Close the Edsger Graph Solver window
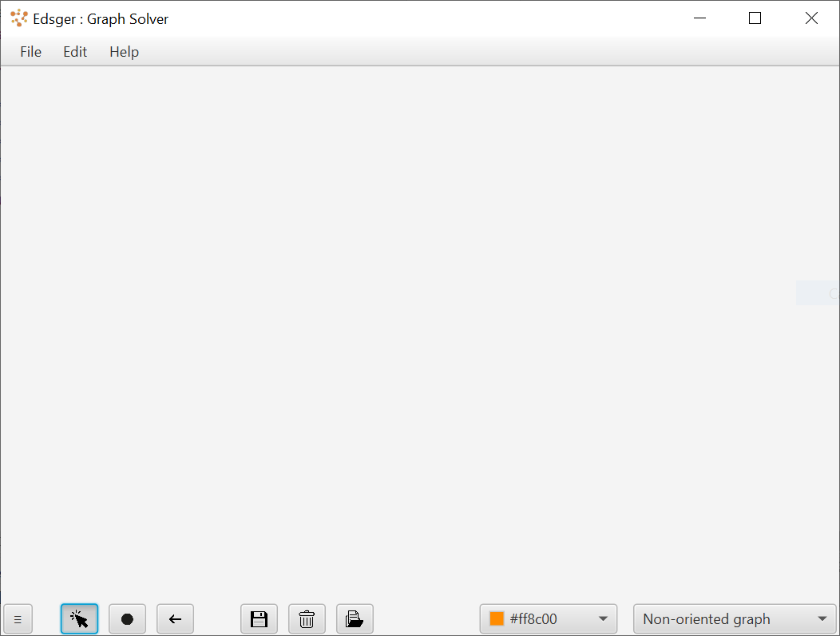This screenshot has width=840, height=636. click(x=811, y=18)
